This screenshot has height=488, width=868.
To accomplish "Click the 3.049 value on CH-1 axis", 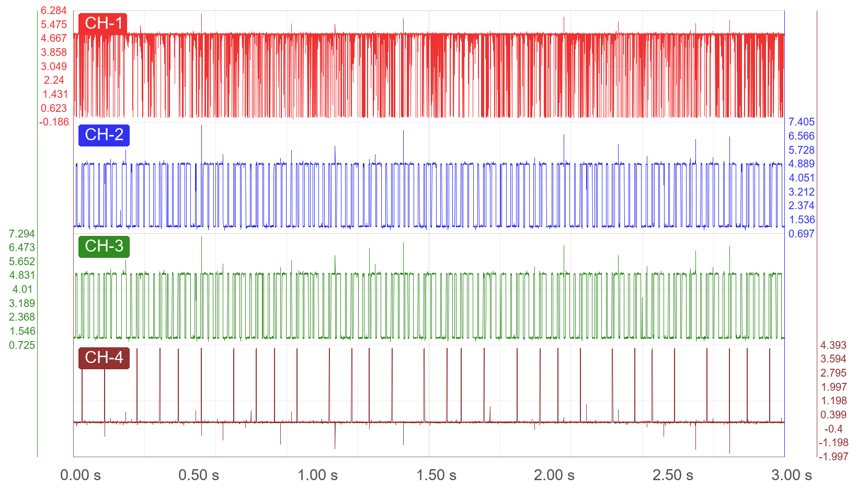I will coord(54,66).
